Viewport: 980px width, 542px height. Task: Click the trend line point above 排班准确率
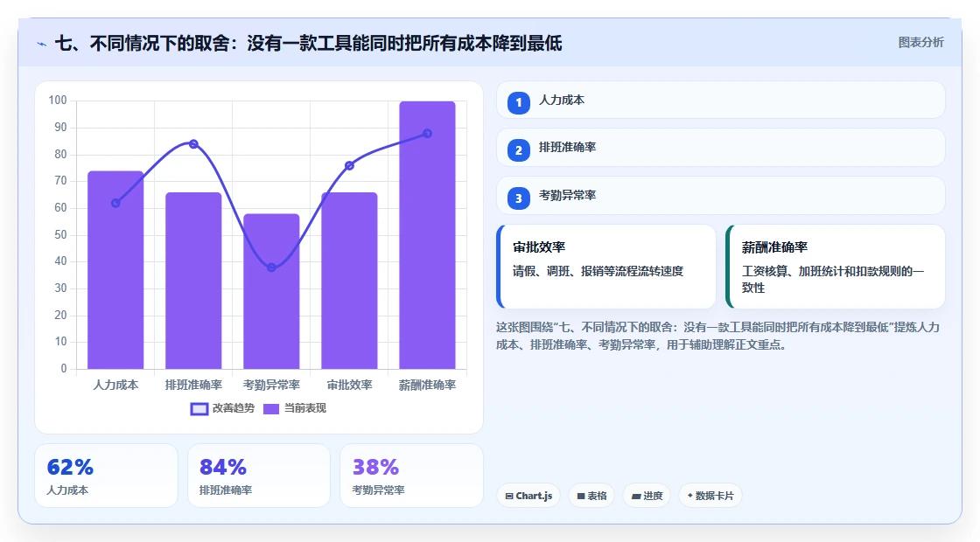(193, 144)
